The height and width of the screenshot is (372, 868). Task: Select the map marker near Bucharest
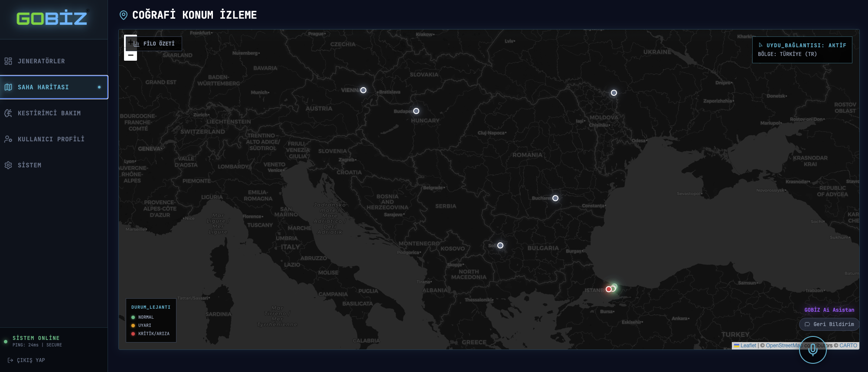tap(555, 198)
